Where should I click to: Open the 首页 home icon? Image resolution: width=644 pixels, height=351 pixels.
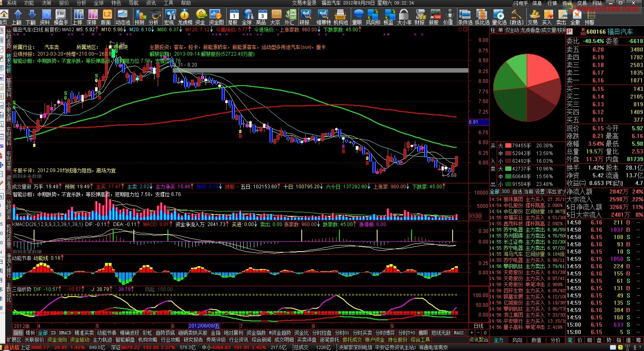(3, 17)
